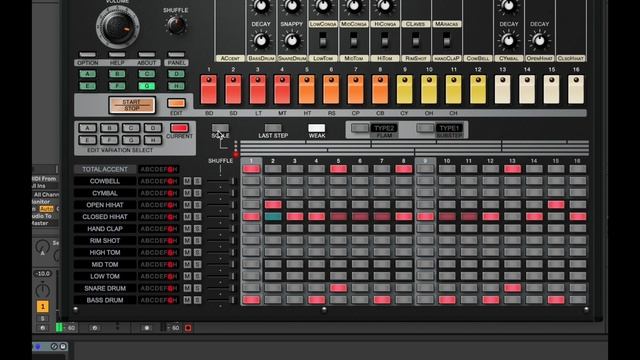Flip the Claves/RimShot switch
Image resolution: width=640 pixels, height=360 pixels.
coord(416,41)
